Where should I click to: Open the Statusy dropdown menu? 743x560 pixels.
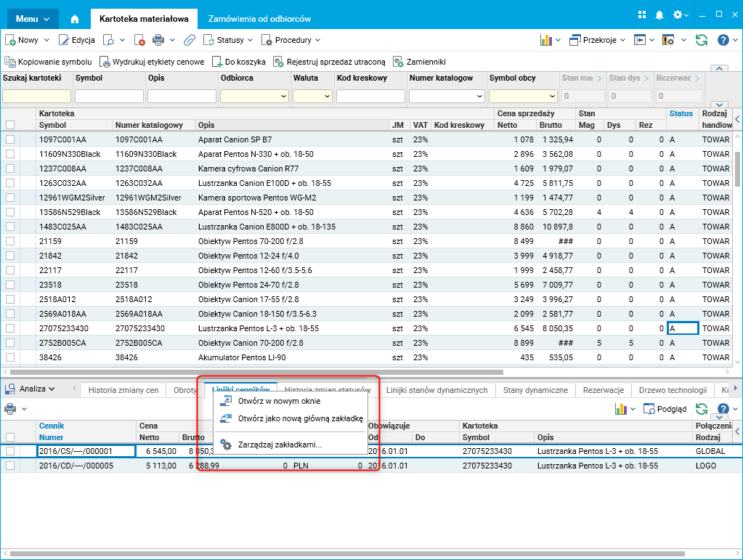pos(230,40)
